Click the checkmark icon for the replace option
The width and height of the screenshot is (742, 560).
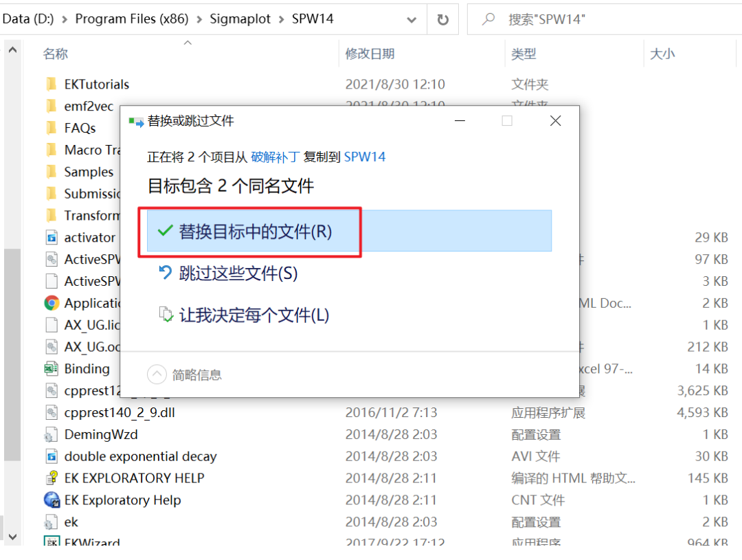[x=165, y=231]
